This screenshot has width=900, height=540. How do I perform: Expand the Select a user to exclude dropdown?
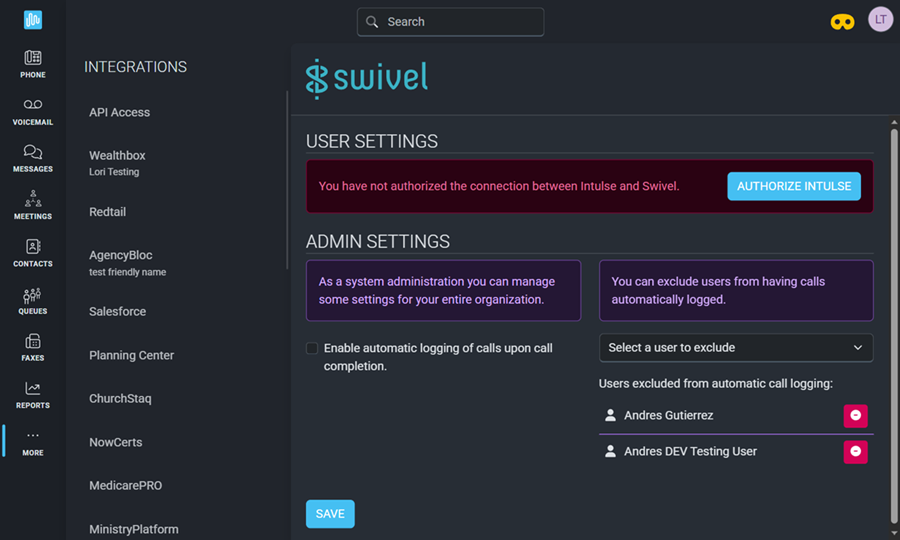pos(736,348)
